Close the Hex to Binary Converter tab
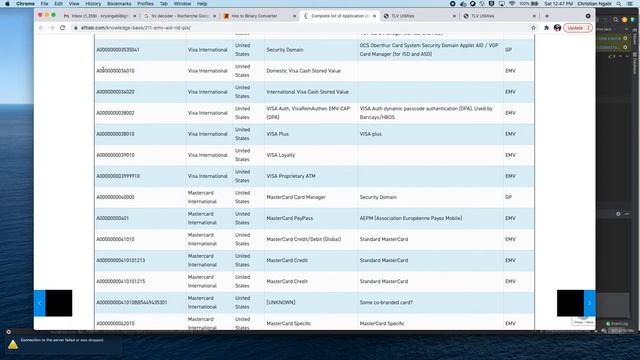 point(294,16)
